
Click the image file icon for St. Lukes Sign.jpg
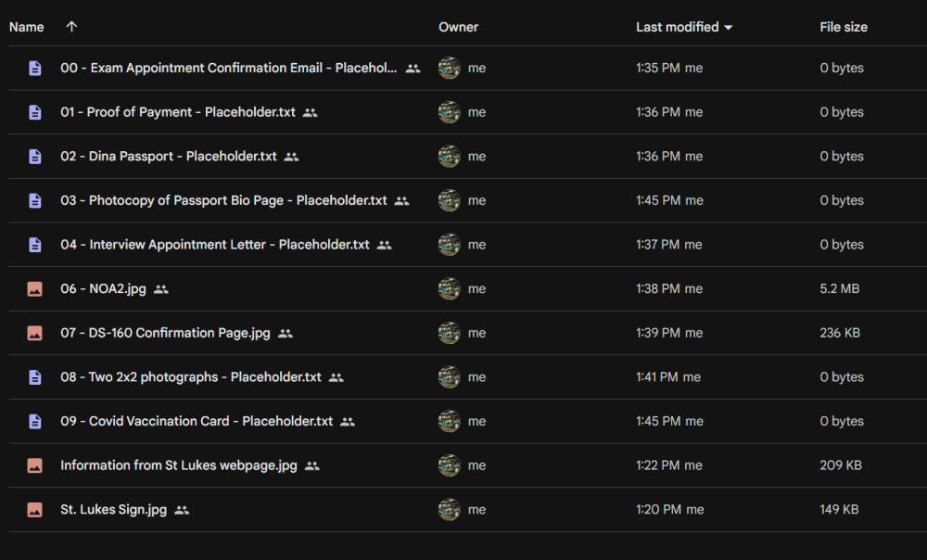(35, 510)
